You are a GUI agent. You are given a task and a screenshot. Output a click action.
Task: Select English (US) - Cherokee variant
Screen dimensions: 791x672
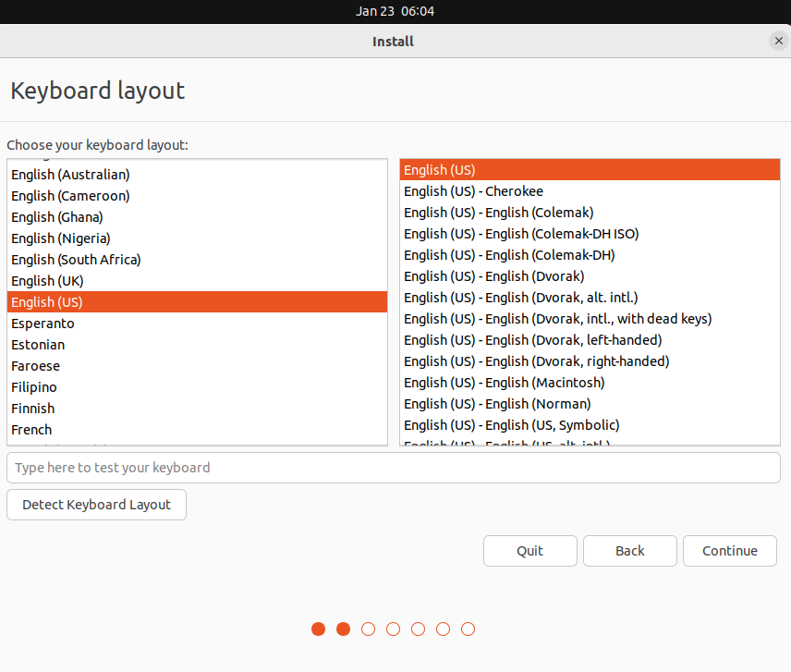(x=473, y=191)
